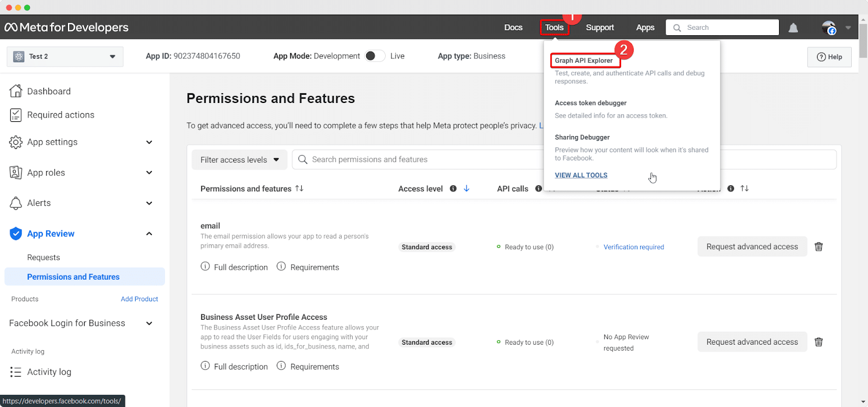868x407 pixels.
Task: Delete the email permission with trash icon
Action: [x=819, y=247]
